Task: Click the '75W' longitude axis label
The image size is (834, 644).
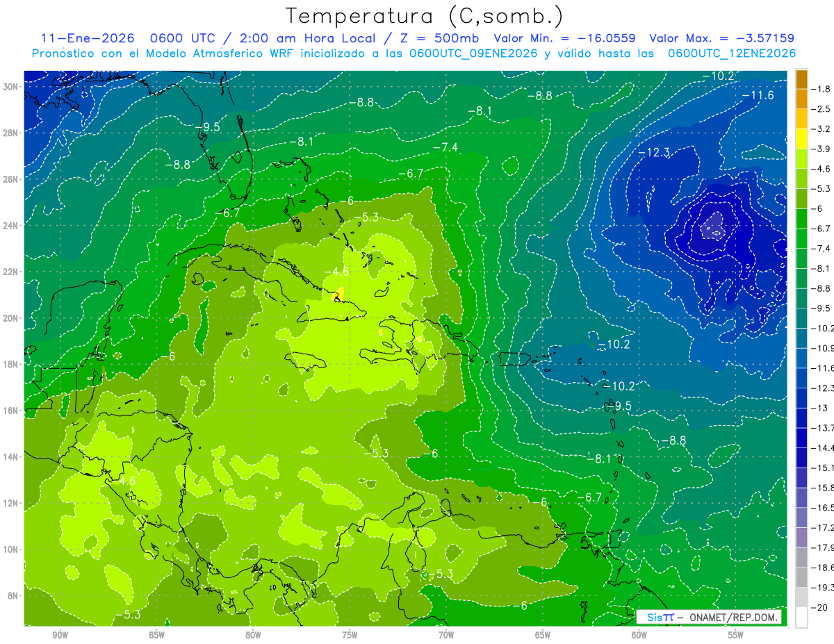Action: tap(350, 635)
